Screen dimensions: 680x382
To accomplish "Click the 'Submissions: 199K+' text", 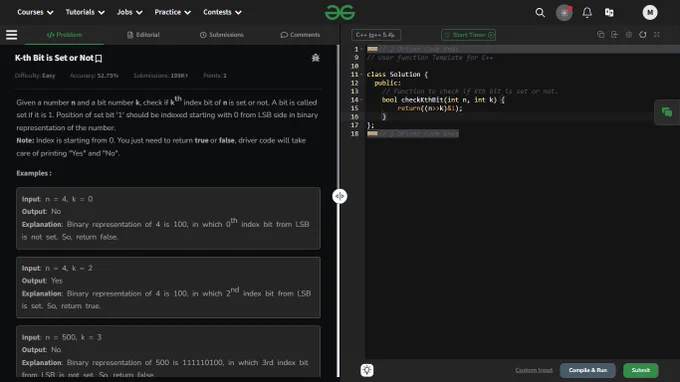I will 160,75.
